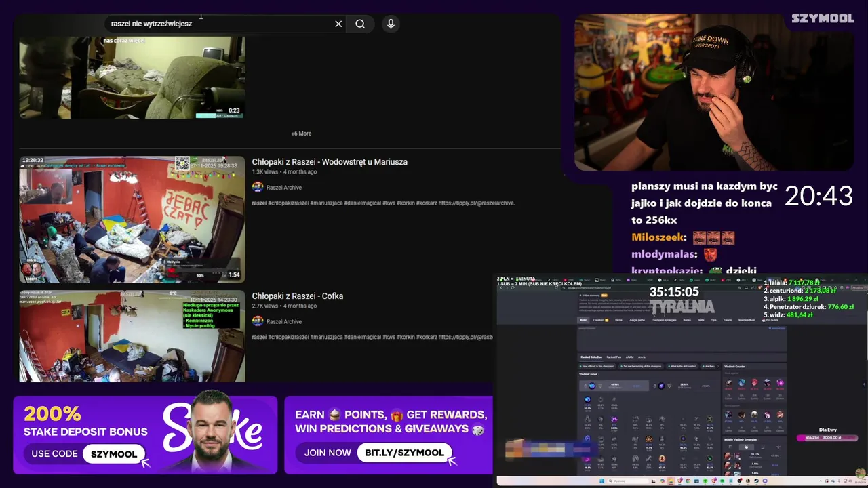Collapse the AI tips summary section
Viewport: 868px width, 488px height.
click(592, 295)
